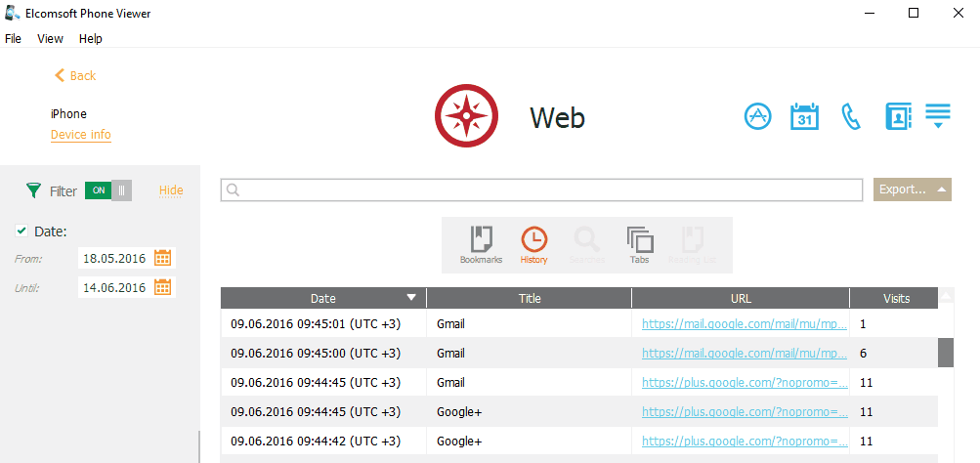Open the Export dropdown
Screen dimensions: 980x463
pos(912,189)
